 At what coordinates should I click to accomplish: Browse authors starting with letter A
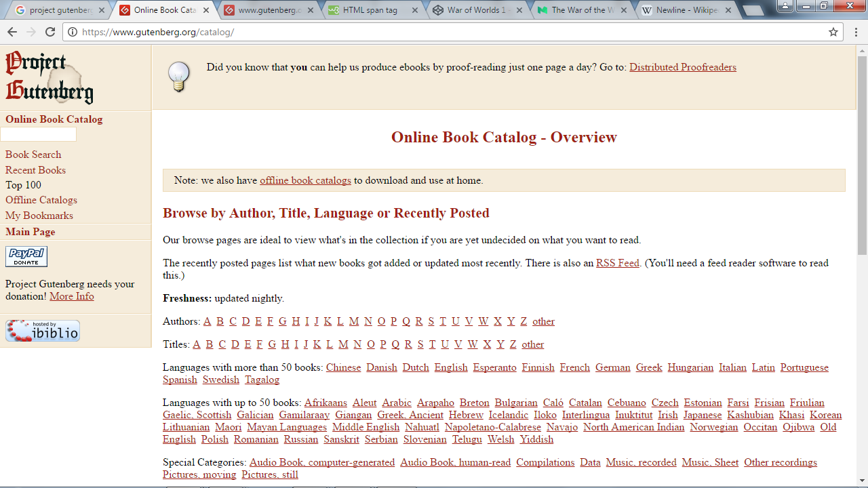208,321
